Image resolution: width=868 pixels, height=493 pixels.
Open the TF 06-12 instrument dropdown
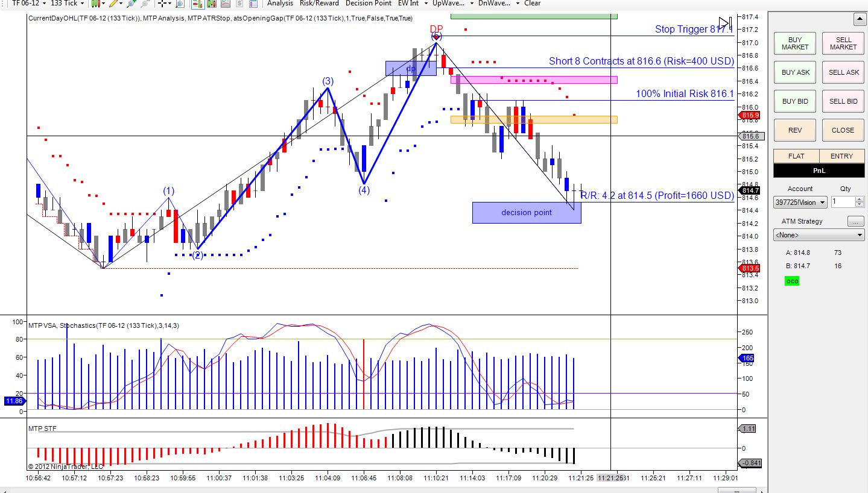click(28, 3)
